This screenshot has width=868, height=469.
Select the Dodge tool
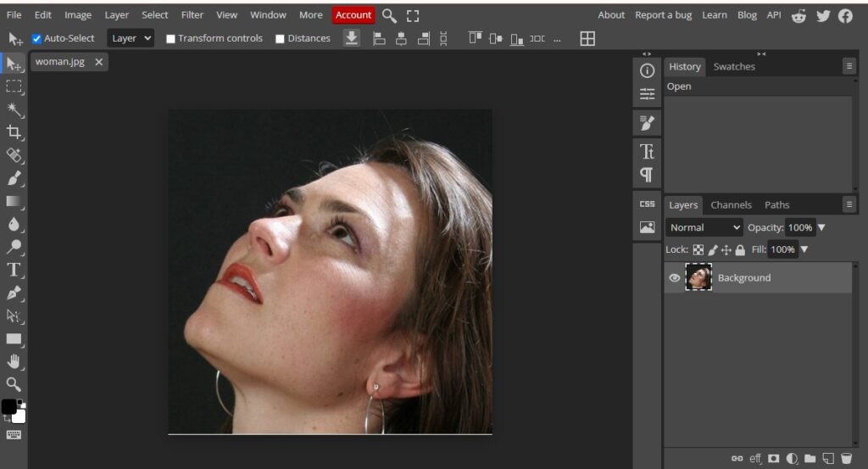point(14,247)
